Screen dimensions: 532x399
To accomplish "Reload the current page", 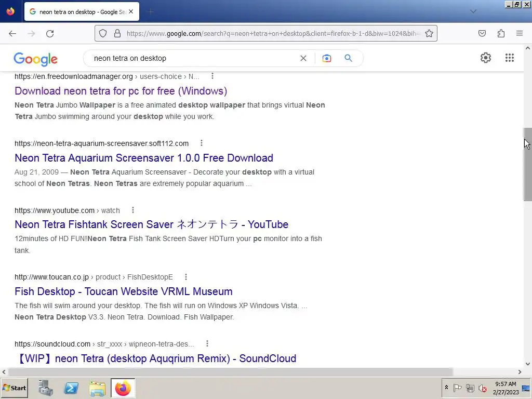I will tap(50, 34).
